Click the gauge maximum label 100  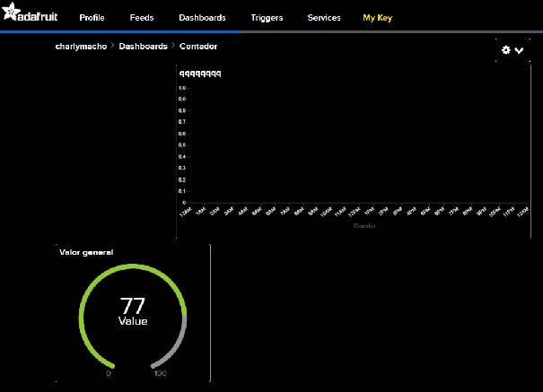(x=162, y=372)
